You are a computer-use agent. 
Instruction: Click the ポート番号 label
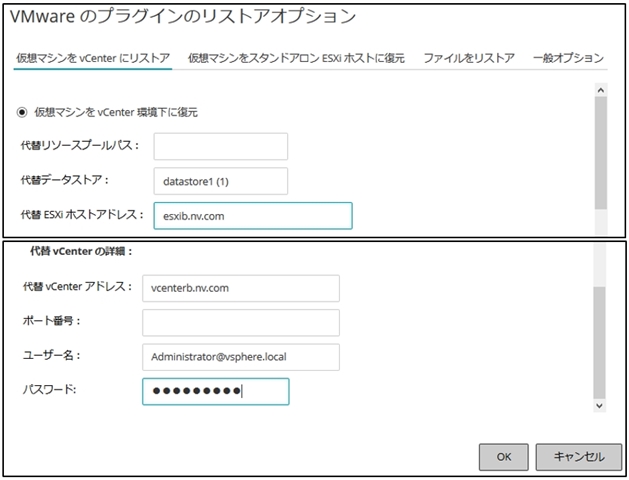pos(52,321)
